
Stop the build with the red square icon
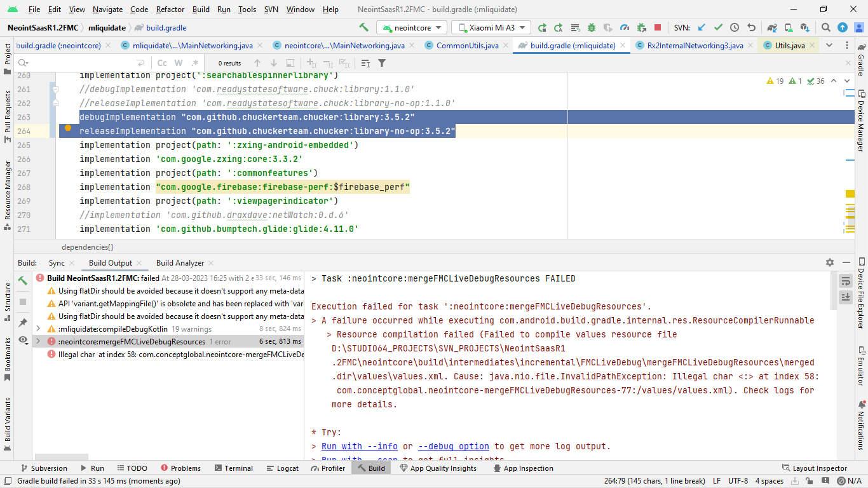coord(658,28)
